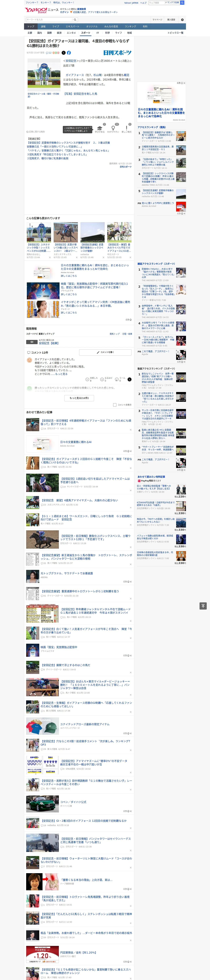Screen dimensions: 210x980
Task: Select the エンタメ category
Action: pos(71,33)
